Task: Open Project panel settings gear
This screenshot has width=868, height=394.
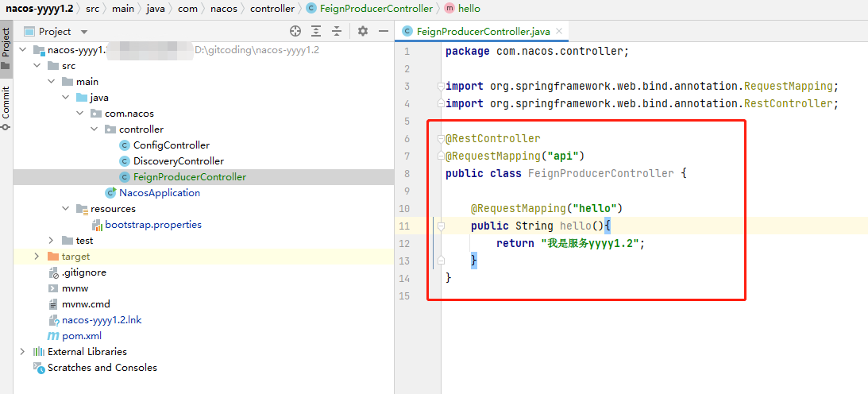Action: pos(363,32)
